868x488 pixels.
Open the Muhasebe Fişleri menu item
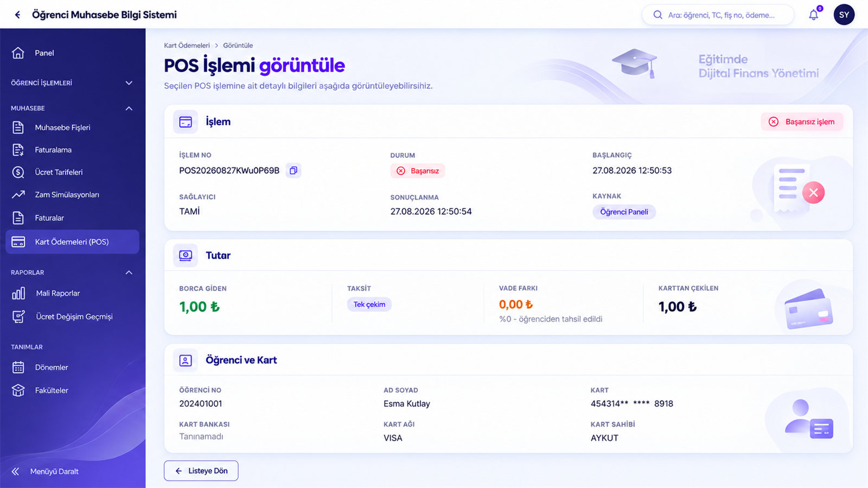click(72, 127)
